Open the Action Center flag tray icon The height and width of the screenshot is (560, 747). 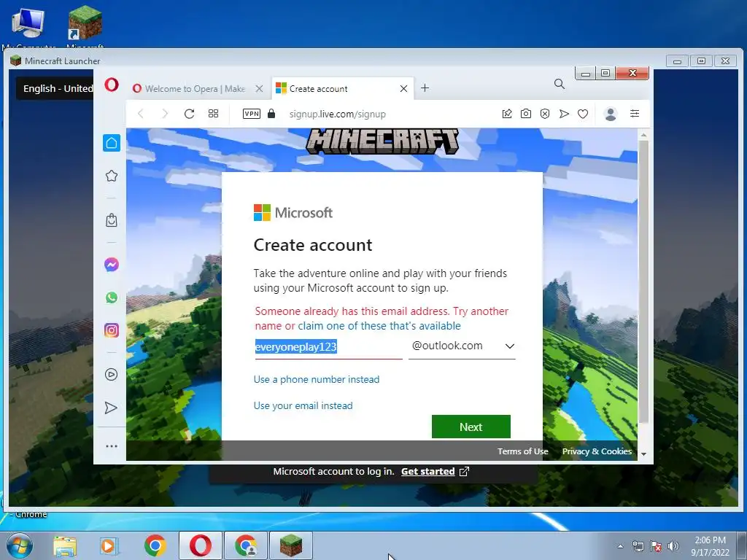pyautogui.click(x=656, y=547)
